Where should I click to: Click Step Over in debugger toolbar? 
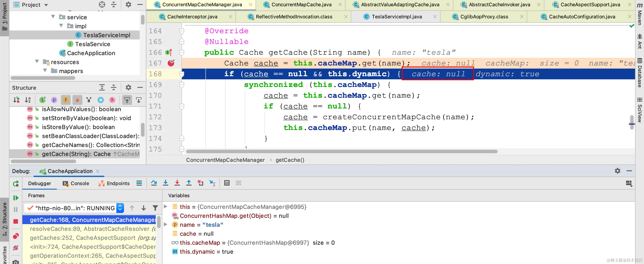click(x=154, y=183)
